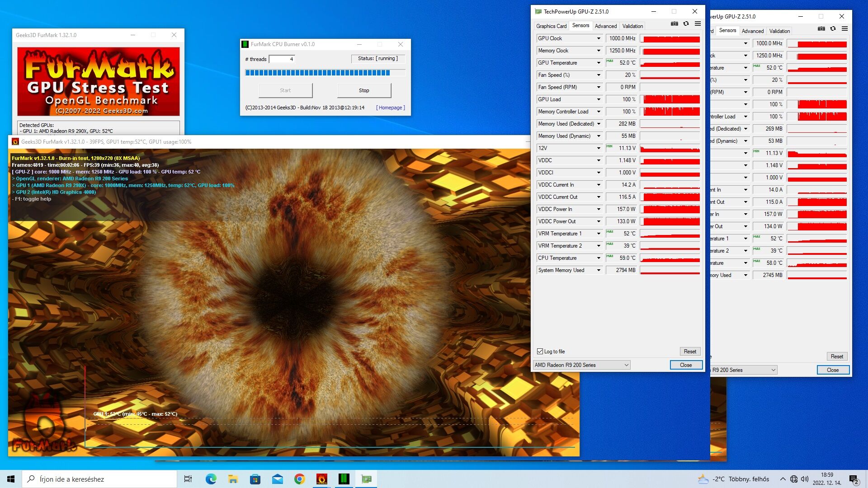
Task: Click refresh icon in rear GPU-Z window
Action: [x=833, y=29]
